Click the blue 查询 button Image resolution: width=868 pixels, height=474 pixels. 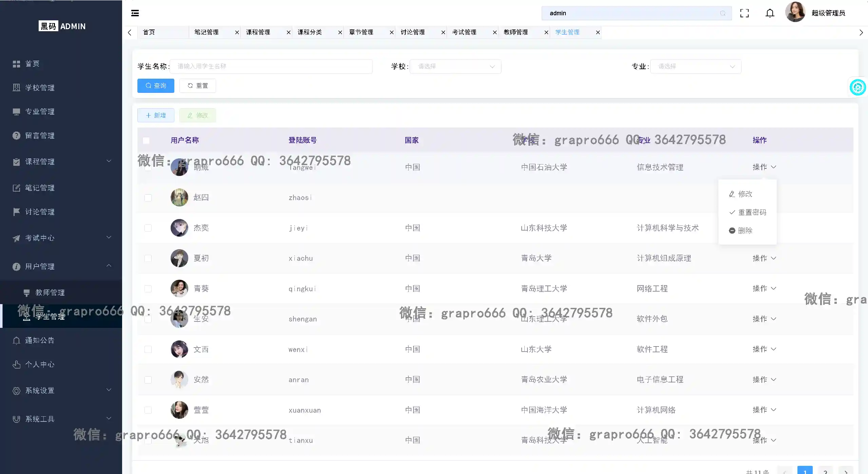coord(156,86)
